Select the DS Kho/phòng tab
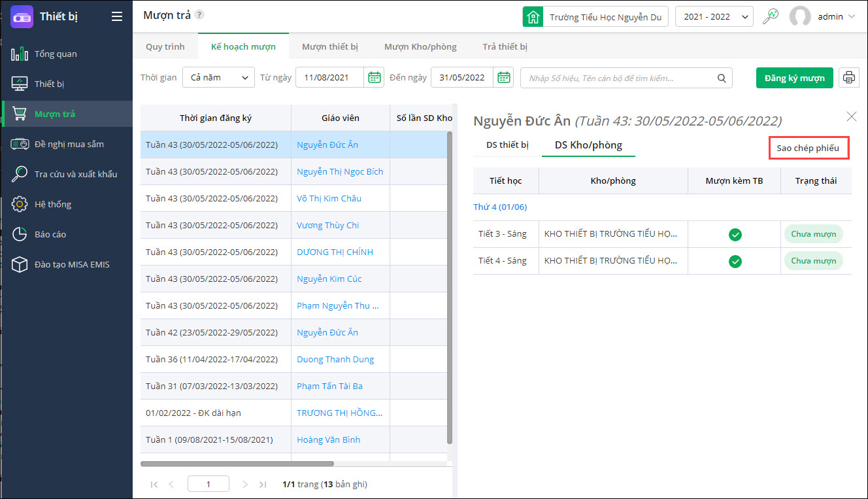This screenshot has height=499, width=868. click(588, 145)
